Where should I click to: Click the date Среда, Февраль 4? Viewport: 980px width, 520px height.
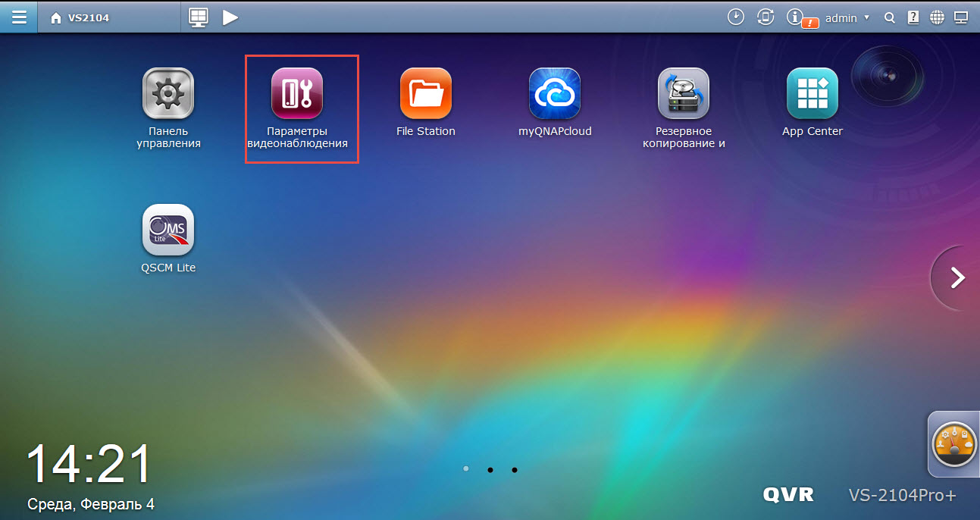pyautogui.click(x=91, y=504)
